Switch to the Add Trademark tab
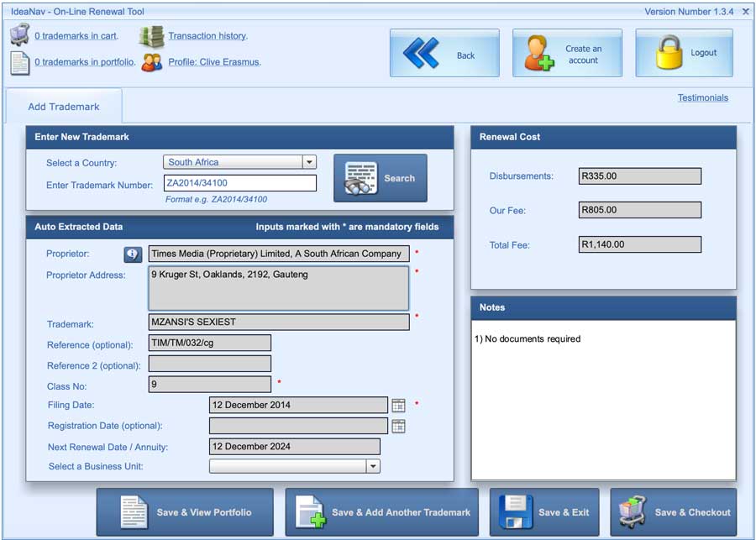The width and height of the screenshot is (756, 540). click(x=64, y=107)
